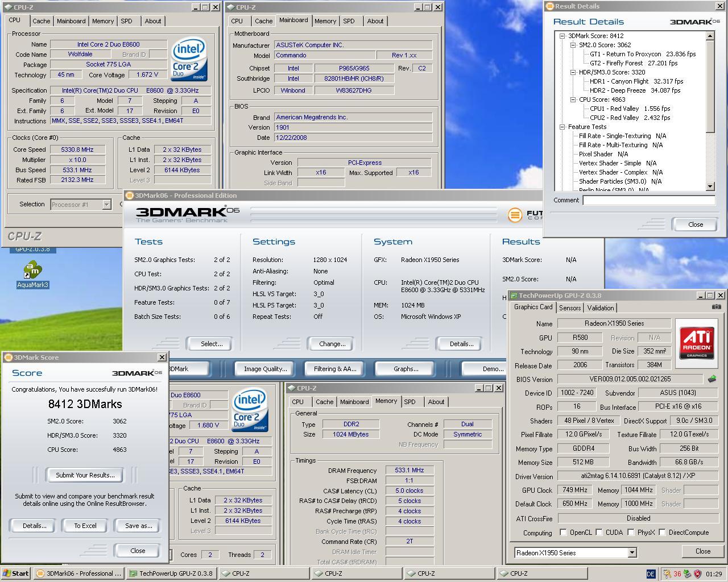The height and width of the screenshot is (582, 728).
Task: Click scroll down arrow in Result Details tree
Action: click(x=710, y=186)
